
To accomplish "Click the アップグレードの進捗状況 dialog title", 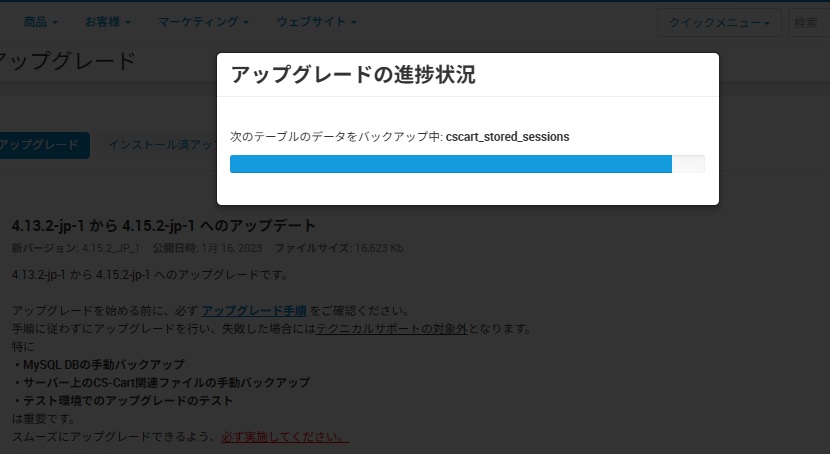I will coord(353,75).
